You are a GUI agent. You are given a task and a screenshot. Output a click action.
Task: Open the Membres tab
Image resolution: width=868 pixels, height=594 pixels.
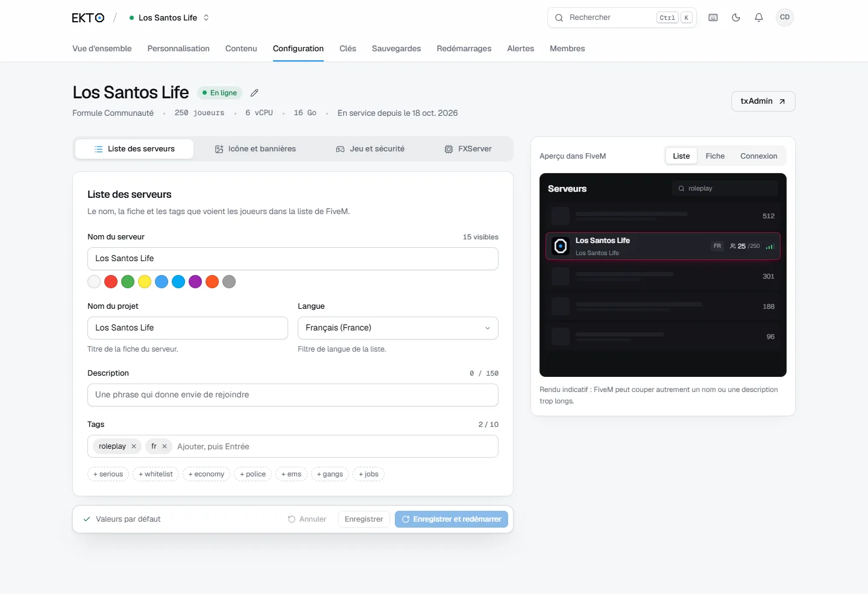[567, 49]
